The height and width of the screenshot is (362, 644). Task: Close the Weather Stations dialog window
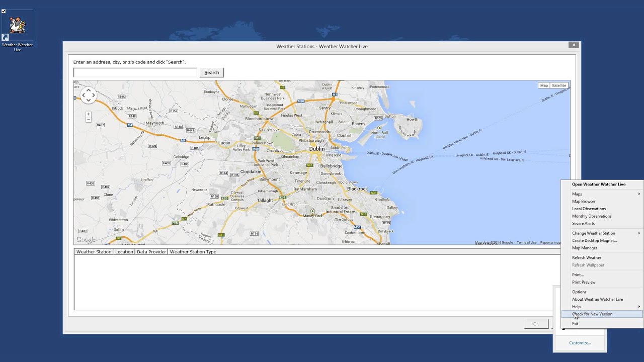[x=573, y=45]
